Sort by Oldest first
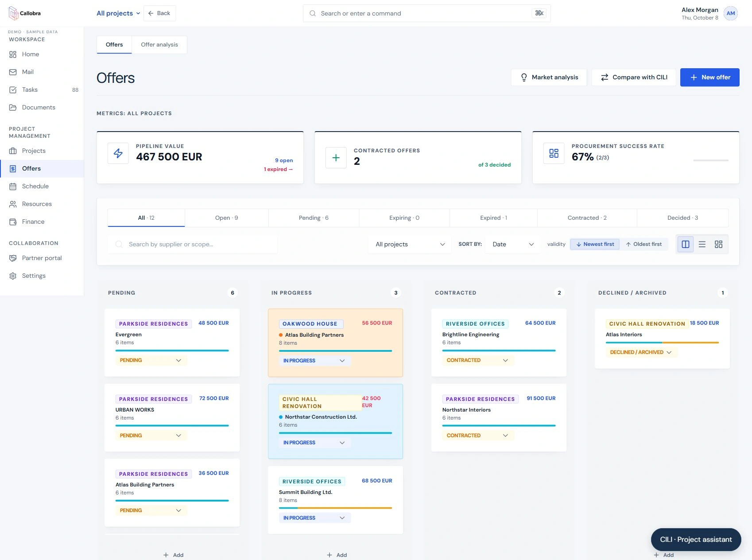The width and height of the screenshot is (752, 560). [643, 244]
